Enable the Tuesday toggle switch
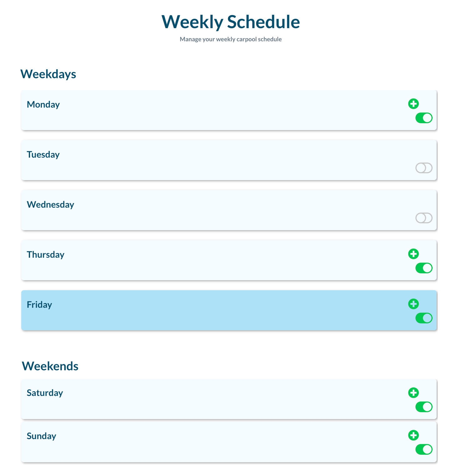 click(x=424, y=168)
